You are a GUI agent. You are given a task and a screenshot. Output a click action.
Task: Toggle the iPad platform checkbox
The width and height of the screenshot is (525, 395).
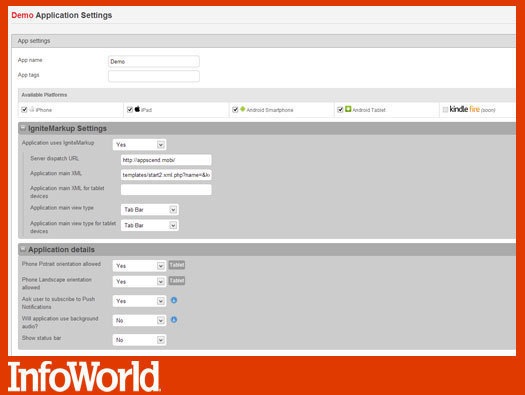(x=130, y=109)
